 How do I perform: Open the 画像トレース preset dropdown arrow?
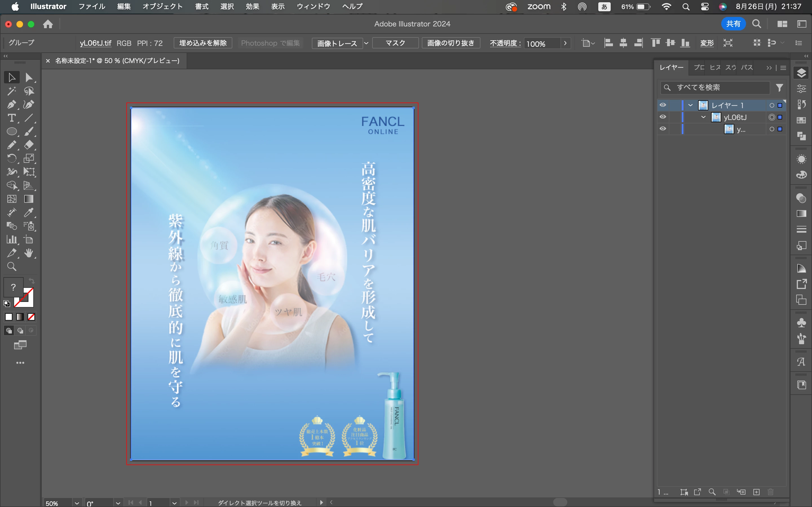click(367, 43)
